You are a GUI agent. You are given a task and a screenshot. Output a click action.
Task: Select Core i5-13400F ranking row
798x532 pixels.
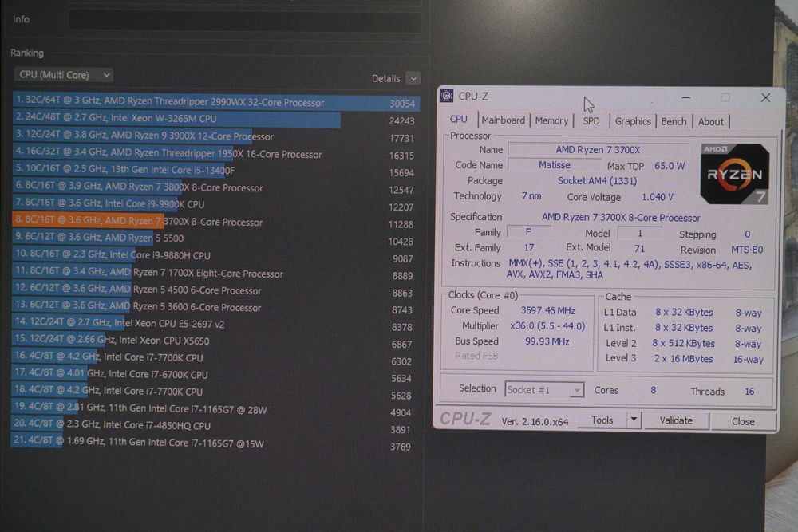[215, 171]
